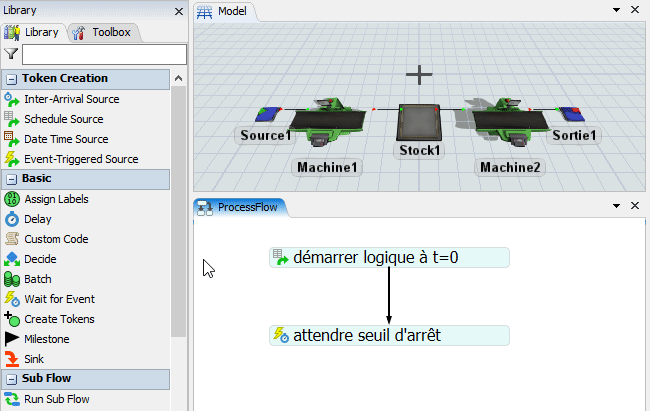Select the 'attendre seuil d'arrêt' activity
This screenshot has width=650, height=411.
390,335
